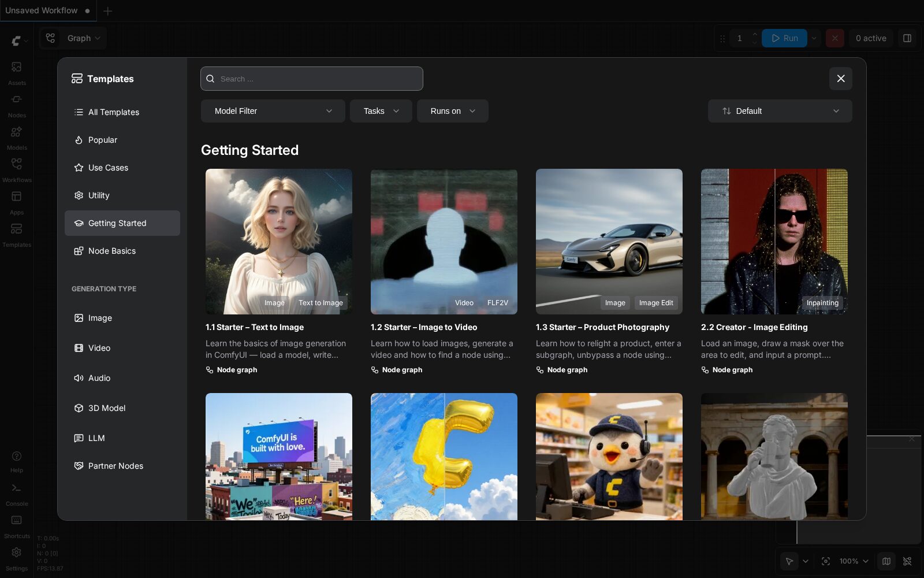This screenshot has width=924, height=578.
Task: Click the fit view icon
Action: (826, 561)
